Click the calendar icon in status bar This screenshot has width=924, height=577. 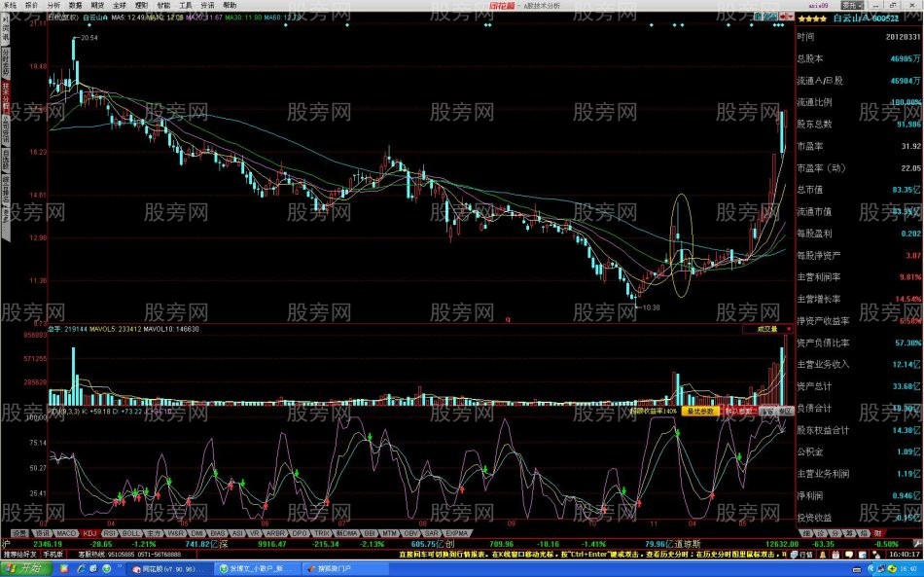point(835,555)
